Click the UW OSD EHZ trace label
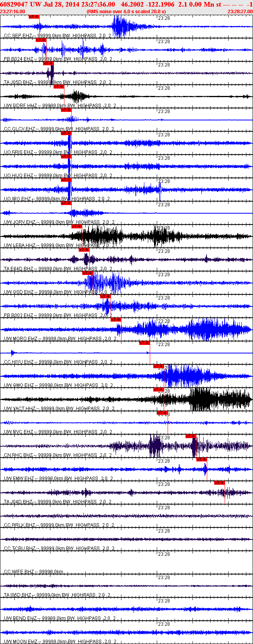253x644 pixels. (58, 292)
